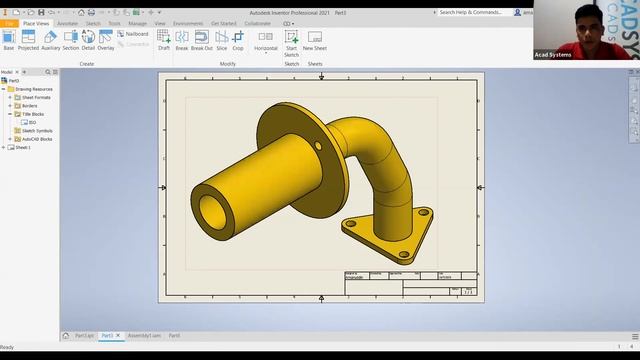640x360 pixels.
Task: Switch to the Collaborate ribbon tab
Action: click(x=258, y=24)
